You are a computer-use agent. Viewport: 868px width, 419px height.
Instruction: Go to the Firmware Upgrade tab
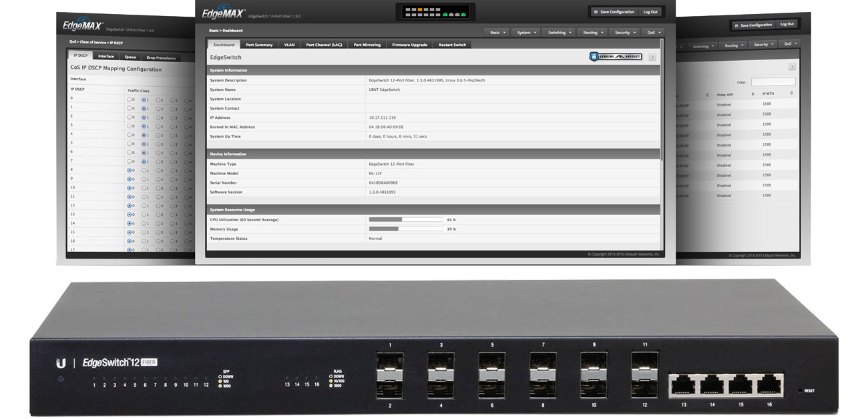[409, 45]
